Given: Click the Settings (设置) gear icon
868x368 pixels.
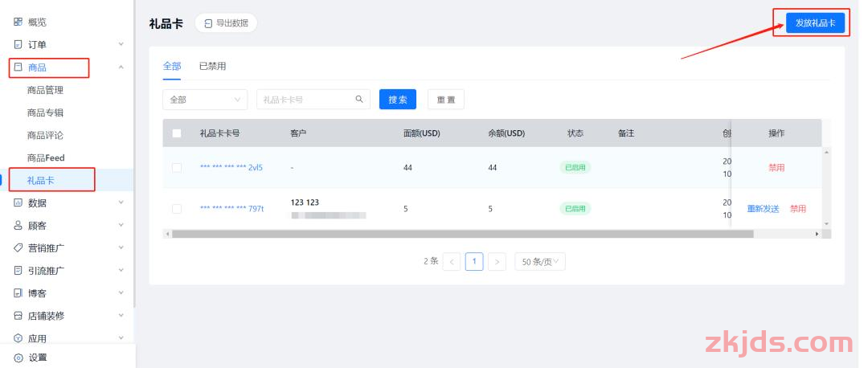Looking at the screenshot, I should click(18, 358).
